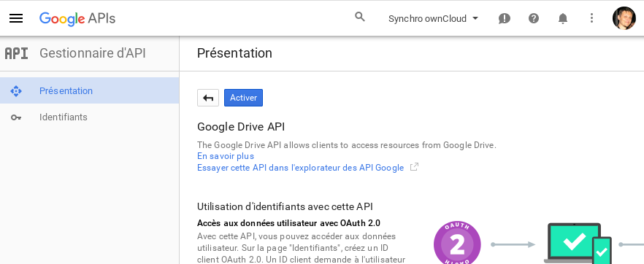
Task: Click the API Manager logo icon
Action: (16, 53)
